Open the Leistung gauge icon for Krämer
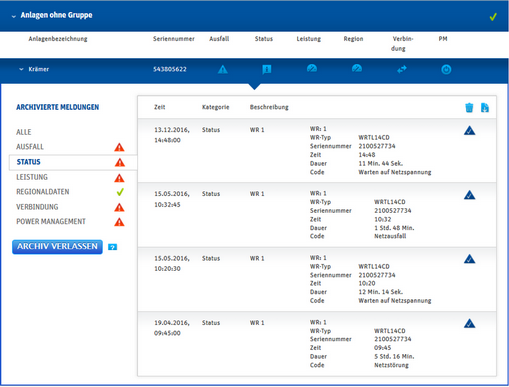The width and height of the screenshot is (509, 387). click(312, 69)
